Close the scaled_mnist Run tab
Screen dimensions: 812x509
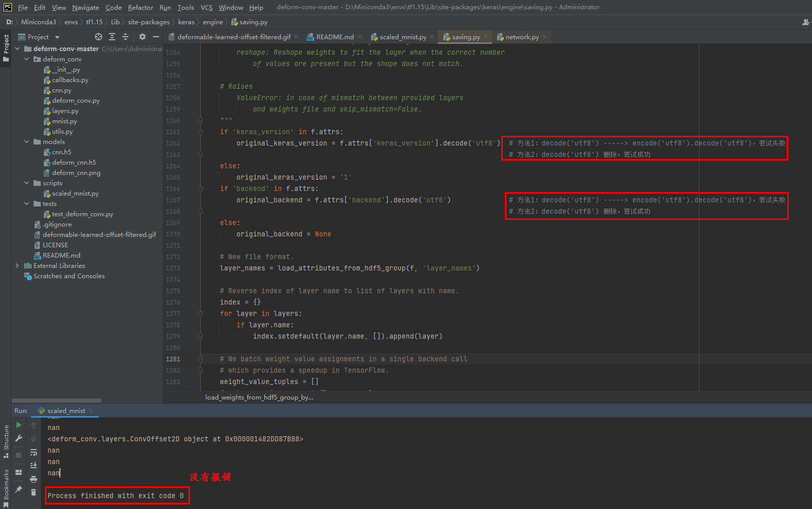(x=91, y=411)
